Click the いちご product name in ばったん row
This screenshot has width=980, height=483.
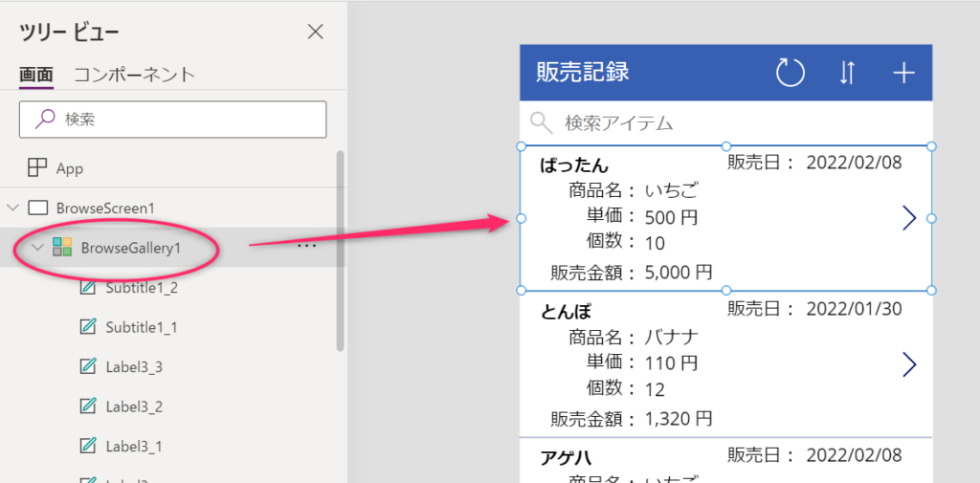(x=671, y=190)
